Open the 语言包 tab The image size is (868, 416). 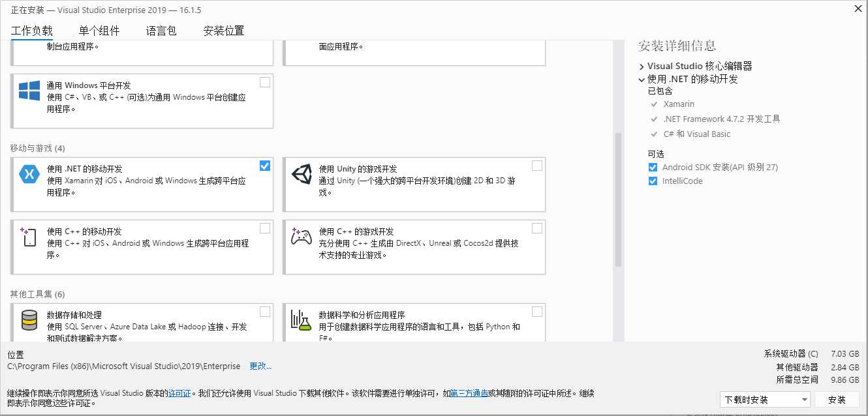161,31
